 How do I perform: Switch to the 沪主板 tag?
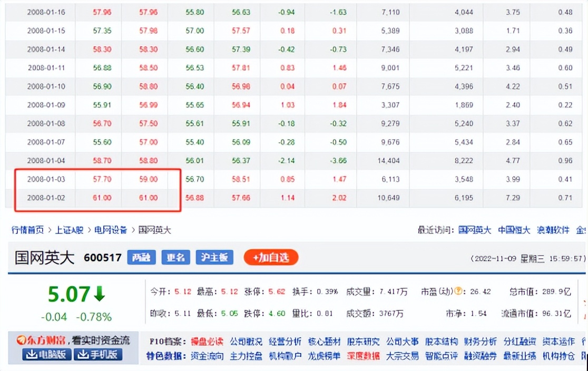click(x=213, y=258)
